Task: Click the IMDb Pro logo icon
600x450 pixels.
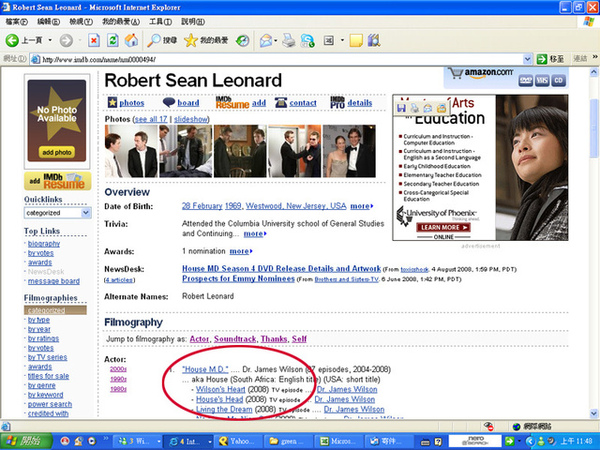Action: click(338, 102)
